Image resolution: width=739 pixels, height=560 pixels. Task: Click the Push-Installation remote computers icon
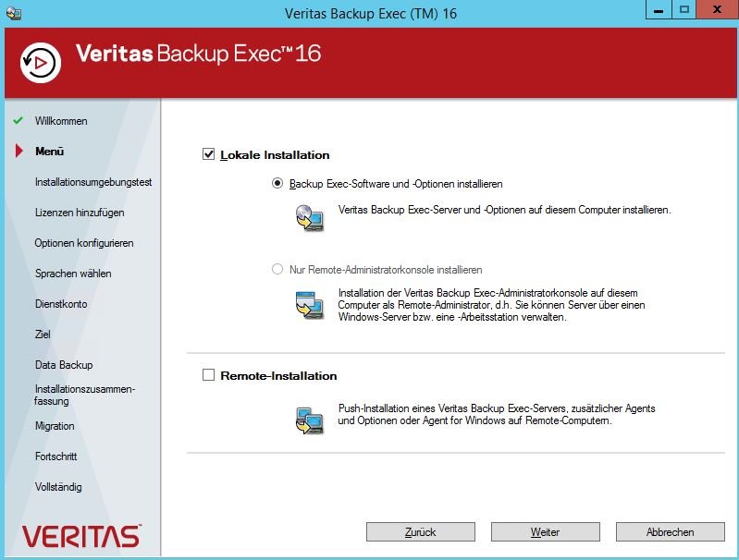pyautogui.click(x=310, y=420)
